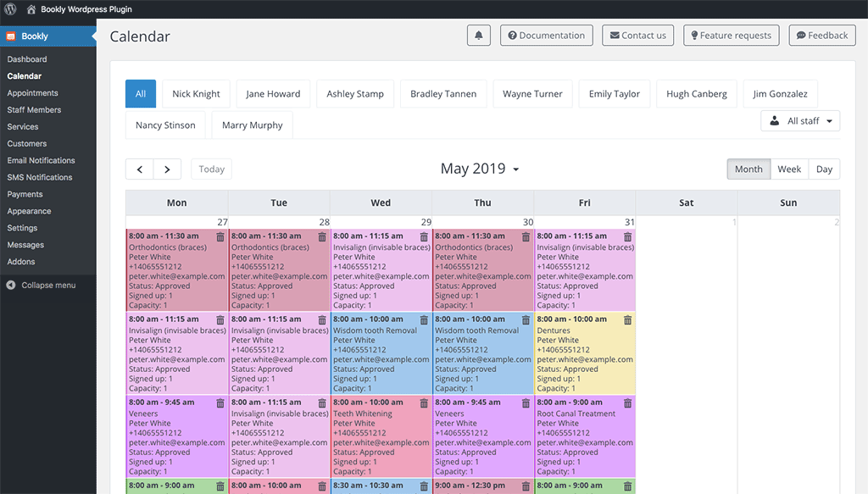The width and height of the screenshot is (868, 494).
Task: Go to next month with right arrow
Action: pyautogui.click(x=167, y=169)
